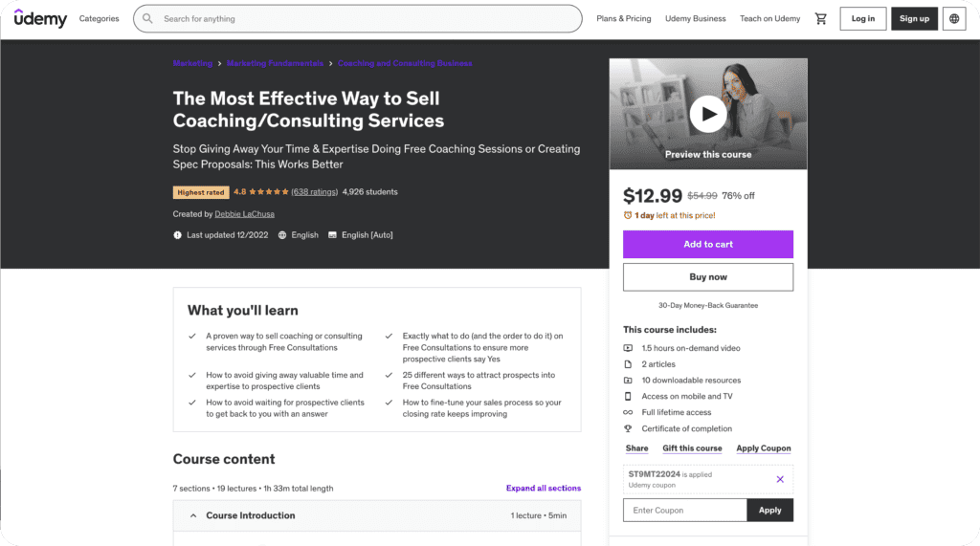Remove the applied coupon ST9MT22024
Viewport: 980px width, 546px height.
click(780, 479)
